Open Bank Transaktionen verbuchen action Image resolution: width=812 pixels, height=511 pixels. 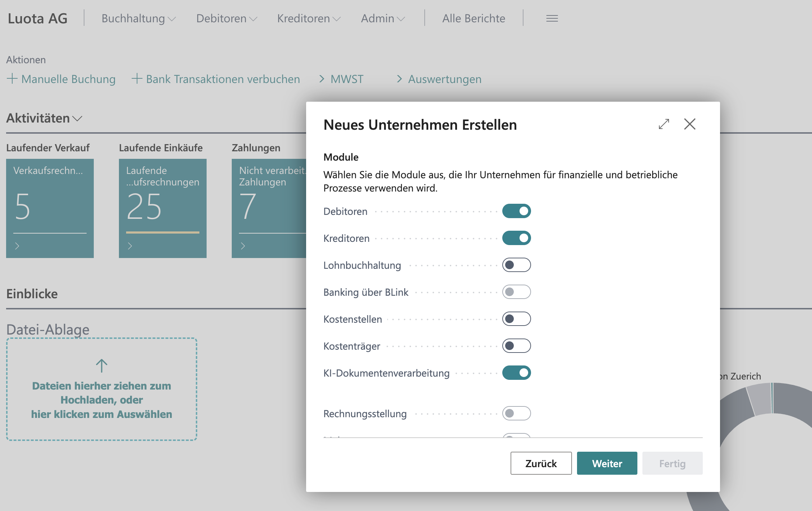click(x=223, y=79)
